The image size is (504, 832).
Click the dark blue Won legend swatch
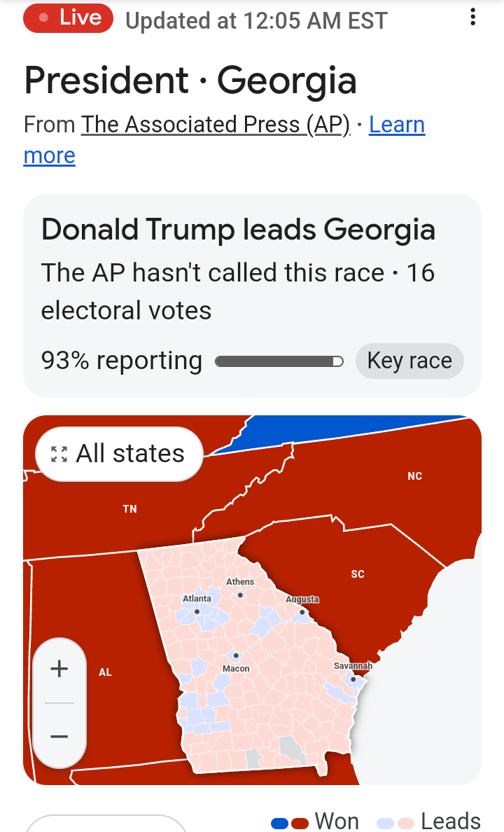pyautogui.click(x=279, y=823)
